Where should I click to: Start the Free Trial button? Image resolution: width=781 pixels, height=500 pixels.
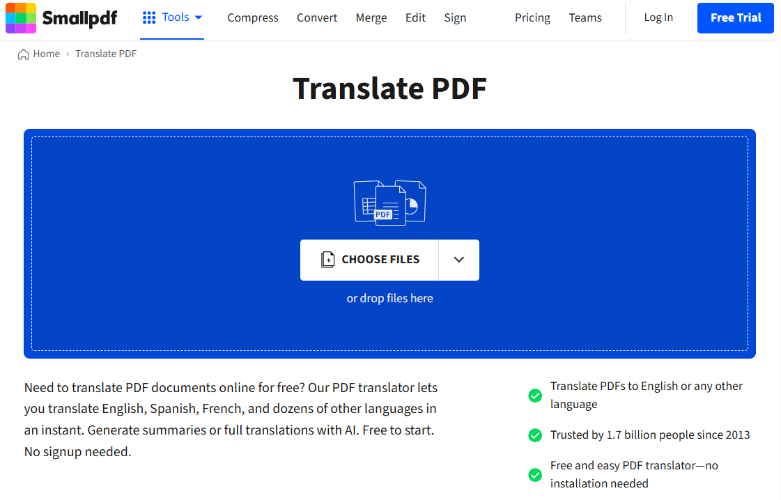click(735, 18)
